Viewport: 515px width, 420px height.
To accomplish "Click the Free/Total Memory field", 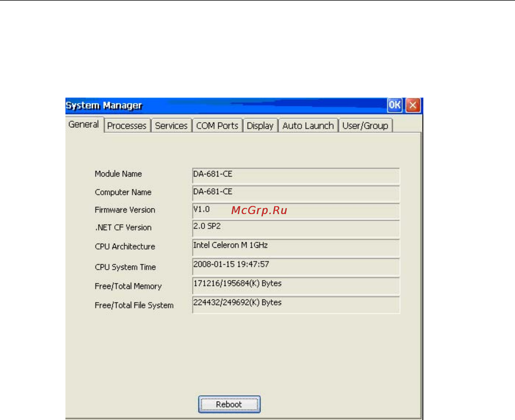I will [296, 286].
